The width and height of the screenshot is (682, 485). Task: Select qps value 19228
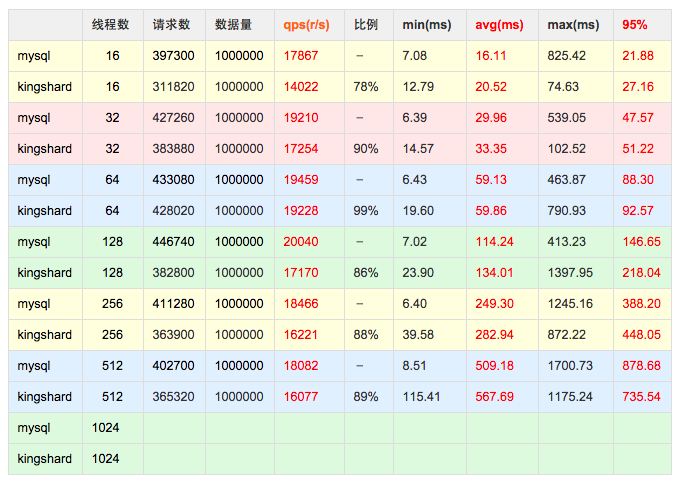[x=301, y=211]
